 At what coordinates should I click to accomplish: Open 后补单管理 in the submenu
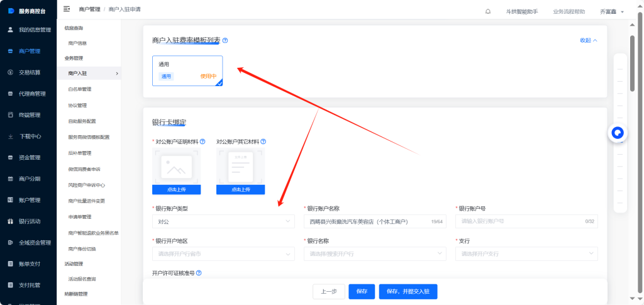tap(80, 153)
